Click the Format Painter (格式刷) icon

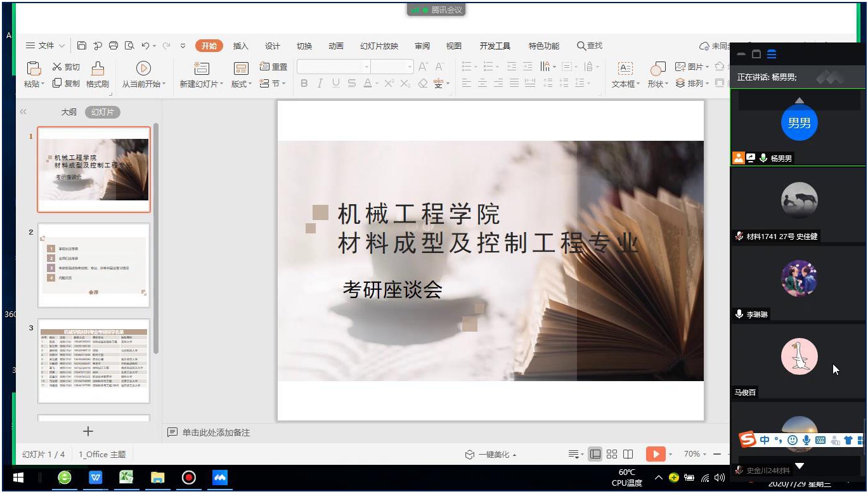point(98,68)
